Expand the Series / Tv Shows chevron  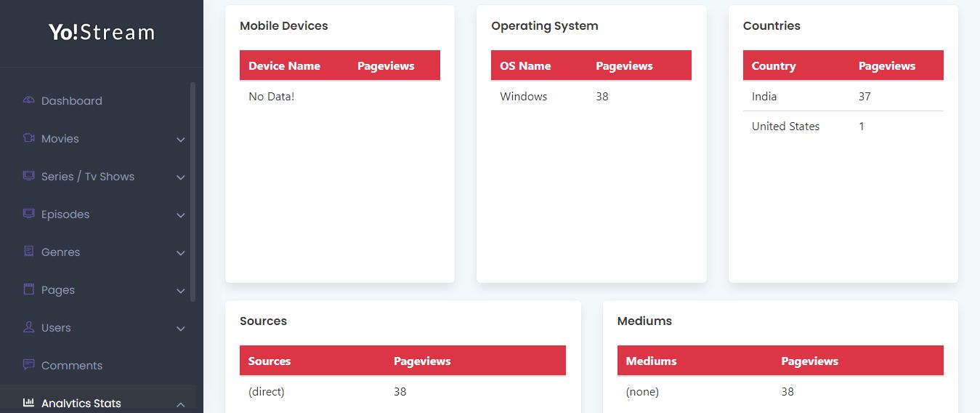[x=181, y=177]
